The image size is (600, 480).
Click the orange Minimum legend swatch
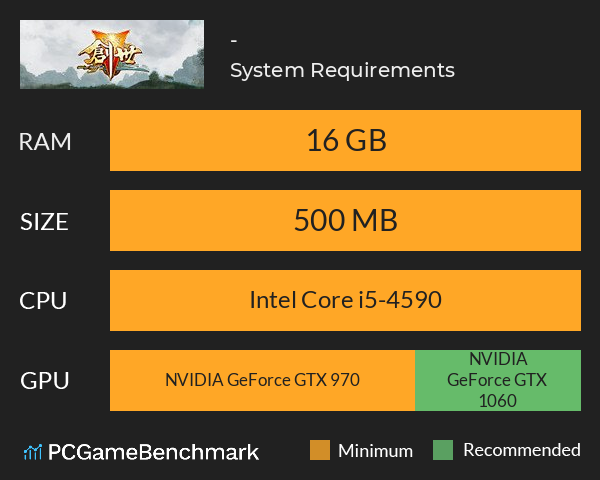point(320,450)
